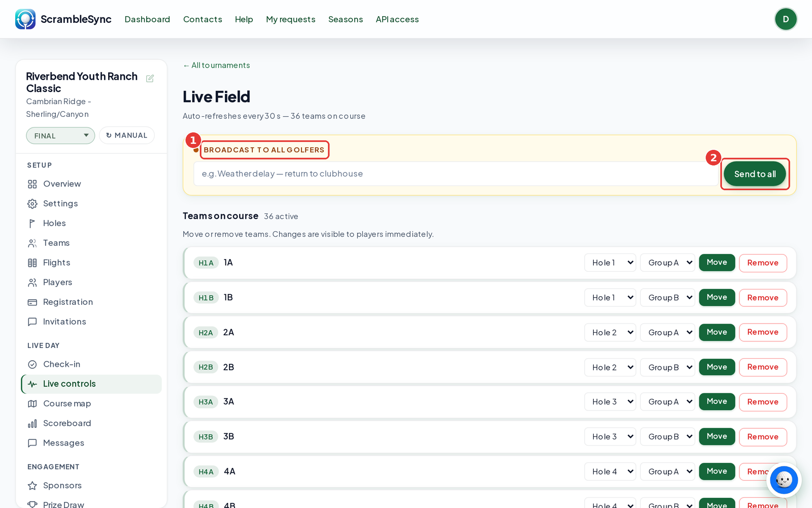Open Seasons in the top navigation
The width and height of the screenshot is (812, 508).
point(346,19)
